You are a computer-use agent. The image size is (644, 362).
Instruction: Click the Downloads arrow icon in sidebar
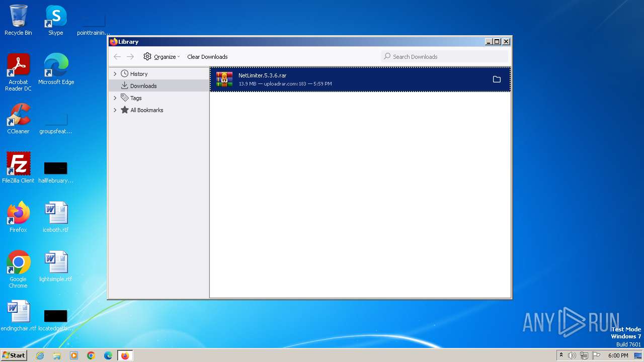[124, 86]
